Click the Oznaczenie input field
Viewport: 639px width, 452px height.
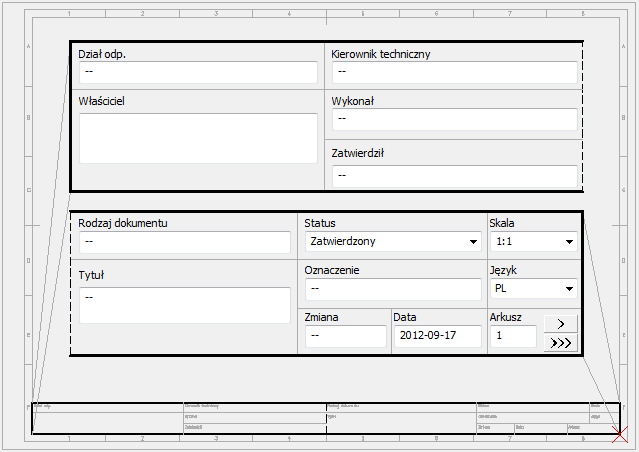[x=391, y=288]
